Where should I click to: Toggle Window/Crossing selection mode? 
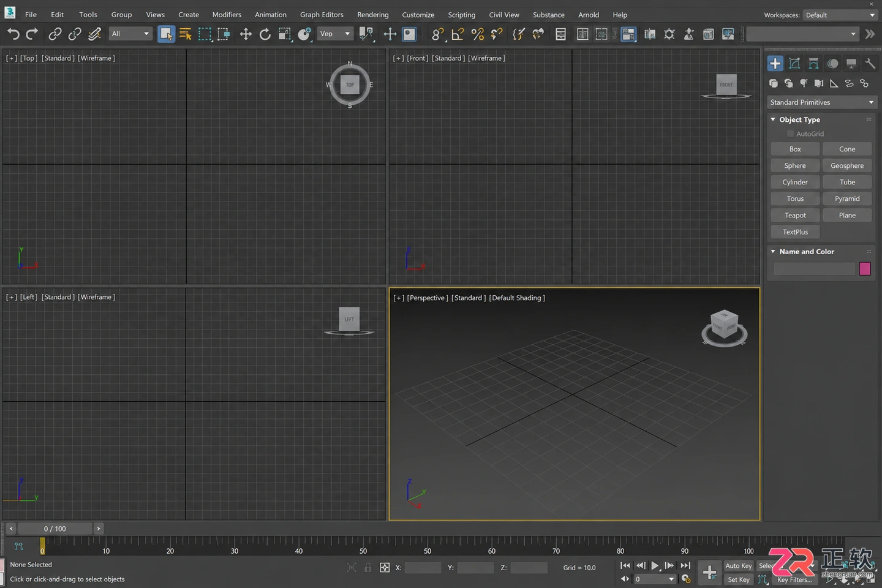[x=224, y=34]
